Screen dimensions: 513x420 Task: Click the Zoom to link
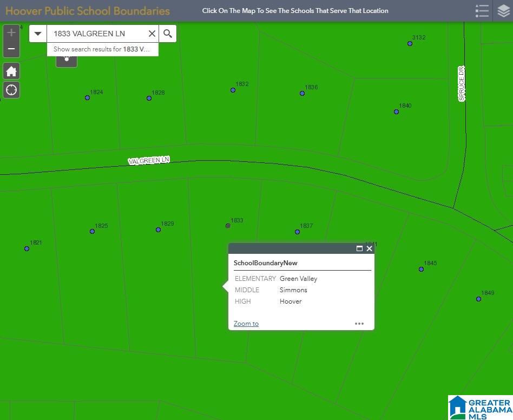click(x=246, y=324)
